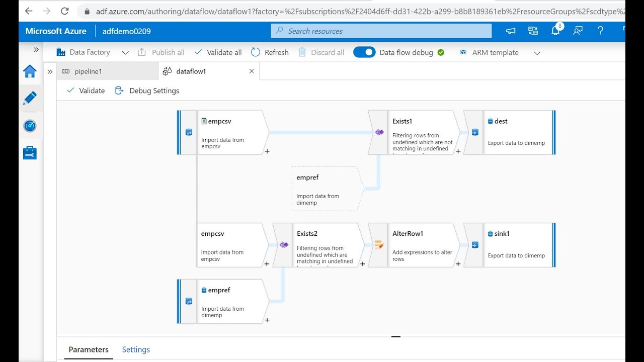This screenshot has height=362, width=644.
Task: Add transformation after Exists2
Action: pyautogui.click(x=362, y=263)
